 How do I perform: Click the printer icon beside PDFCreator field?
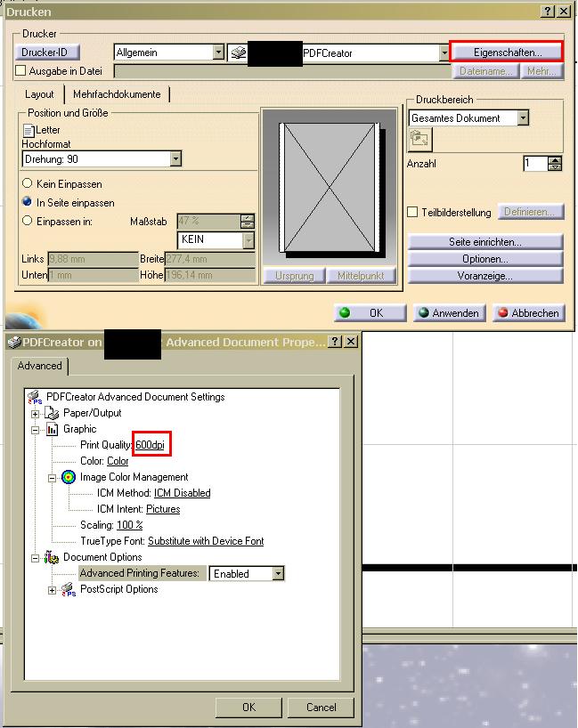click(239, 53)
